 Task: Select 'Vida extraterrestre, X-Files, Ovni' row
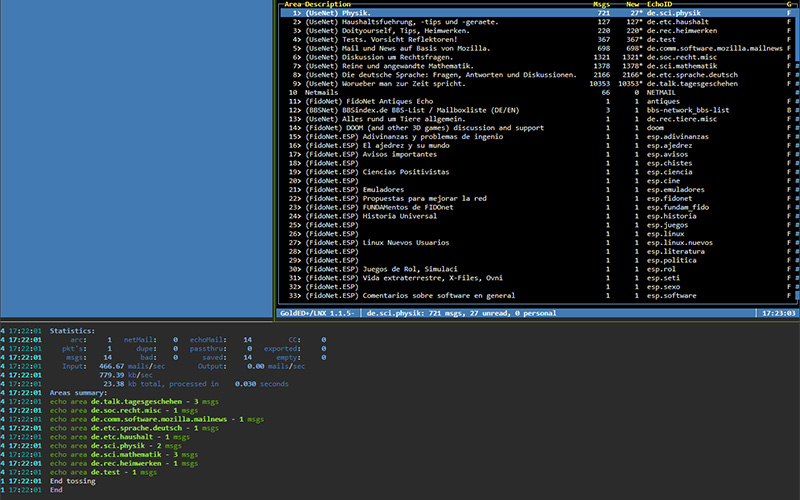pos(538,278)
